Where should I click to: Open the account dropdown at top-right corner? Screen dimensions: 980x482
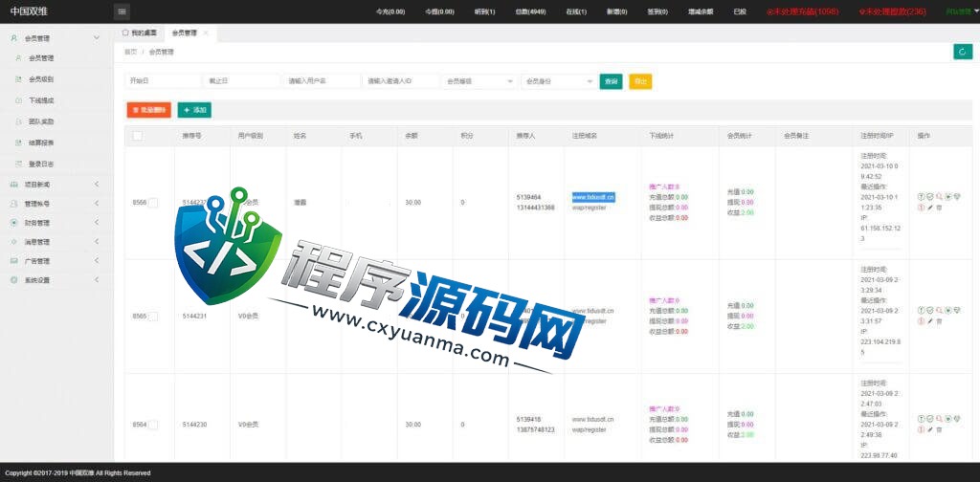963,11
